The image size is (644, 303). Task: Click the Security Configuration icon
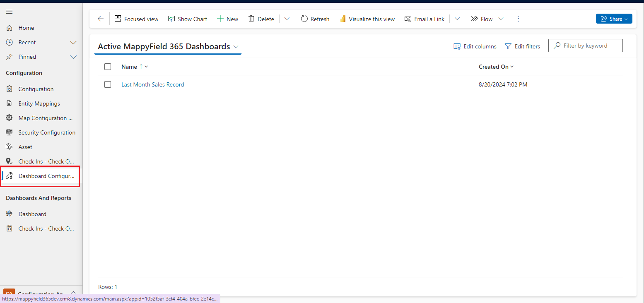(9, 132)
